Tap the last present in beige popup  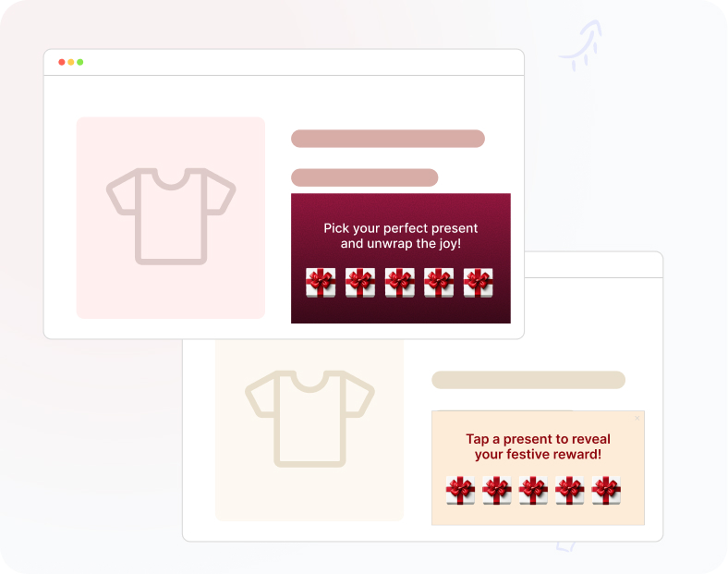point(606,490)
